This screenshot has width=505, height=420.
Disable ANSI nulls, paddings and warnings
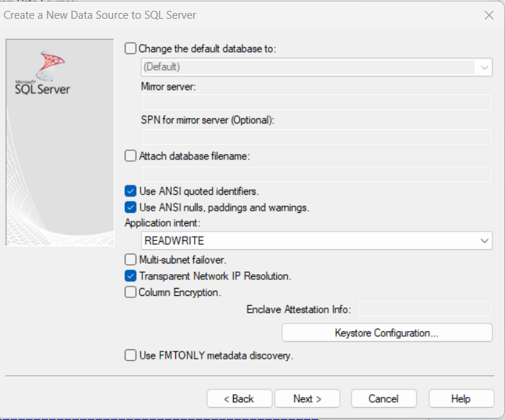click(131, 207)
